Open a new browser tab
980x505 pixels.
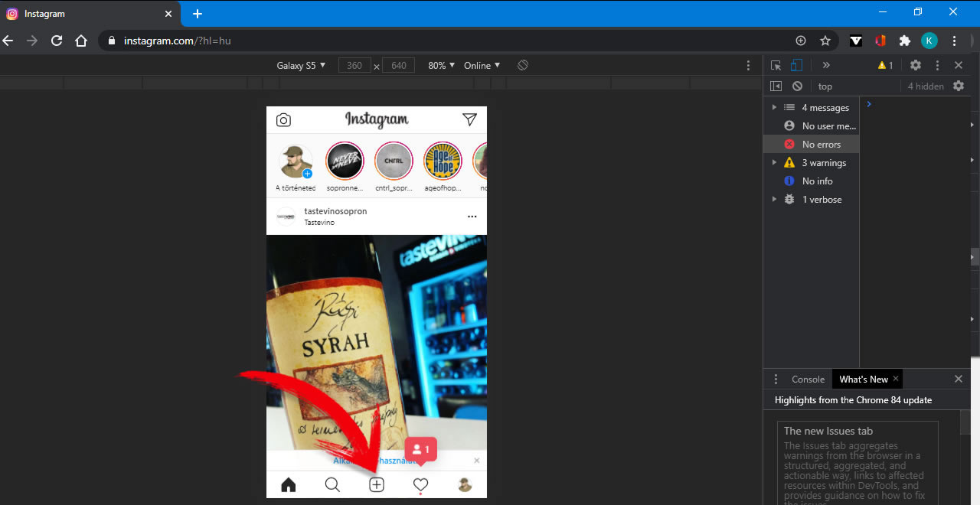[198, 14]
